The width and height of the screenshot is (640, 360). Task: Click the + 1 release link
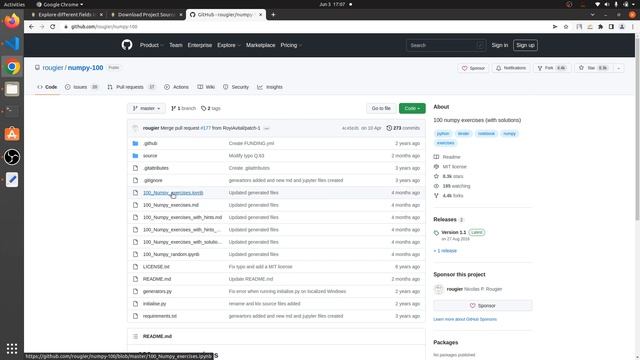pos(445,251)
